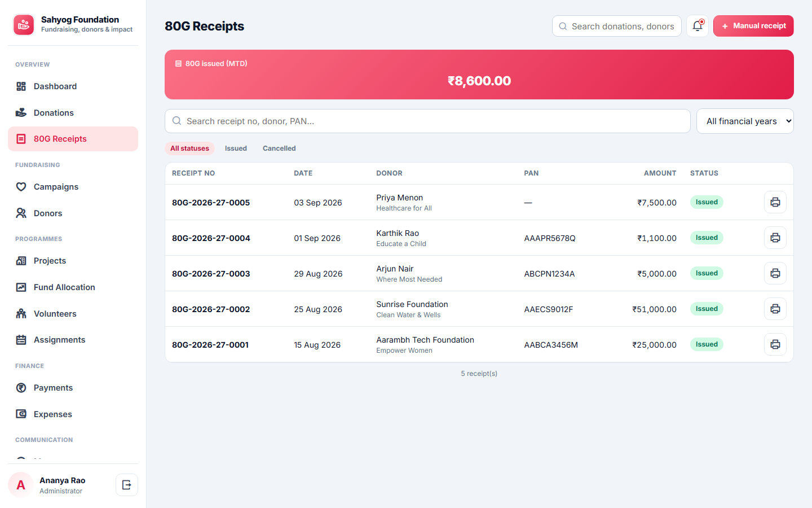812x508 pixels.
Task: Print receipt 80G-2026-27-0004
Action: pyautogui.click(x=775, y=238)
